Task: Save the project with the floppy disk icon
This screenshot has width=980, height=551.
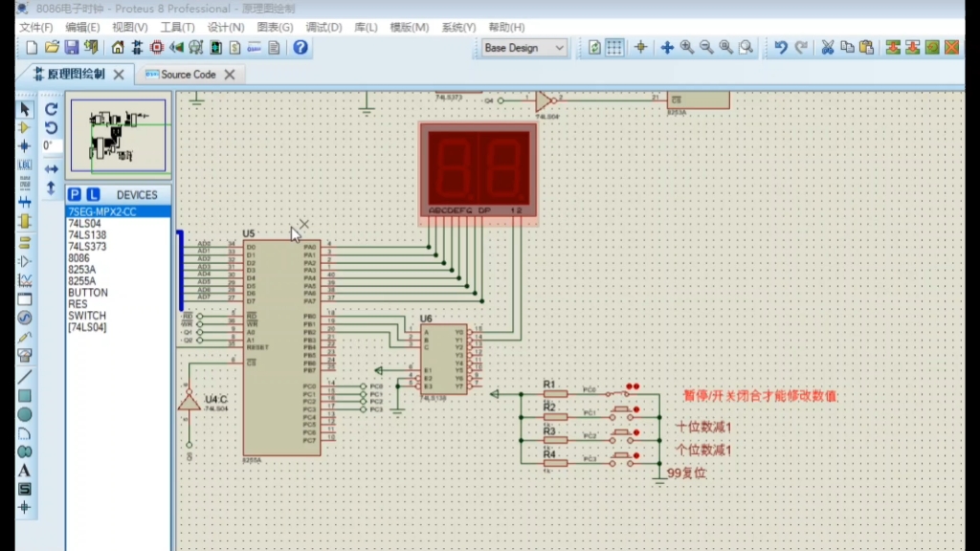Action: (x=71, y=48)
